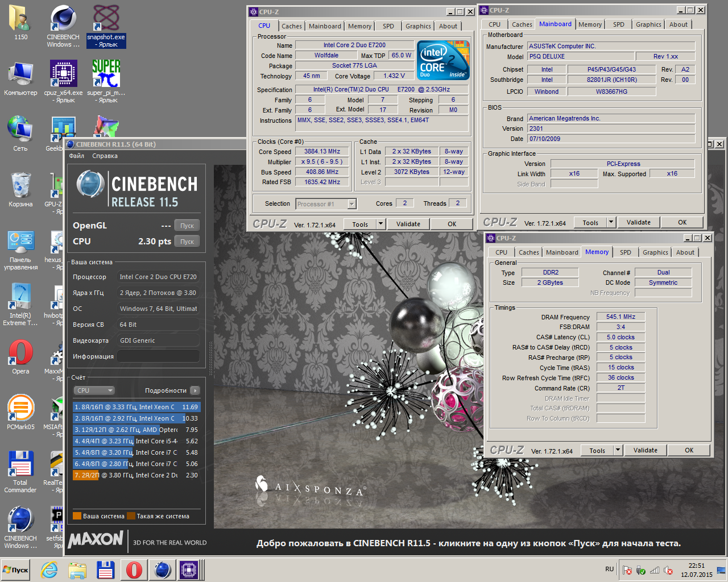728x582 pixels.
Task: Select ranking row 3 AMD Opteron 7.95
Action: [x=136, y=430]
